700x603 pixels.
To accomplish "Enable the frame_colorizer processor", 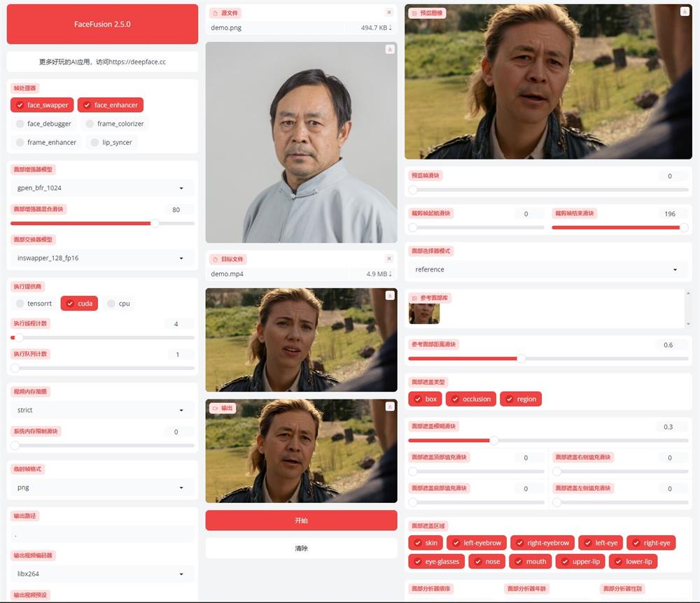I will [115, 124].
